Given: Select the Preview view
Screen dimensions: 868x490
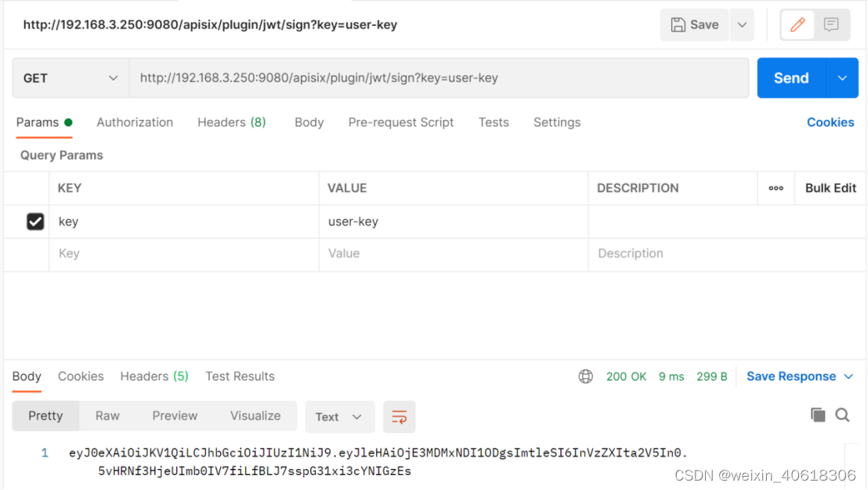Looking at the screenshot, I should [175, 416].
